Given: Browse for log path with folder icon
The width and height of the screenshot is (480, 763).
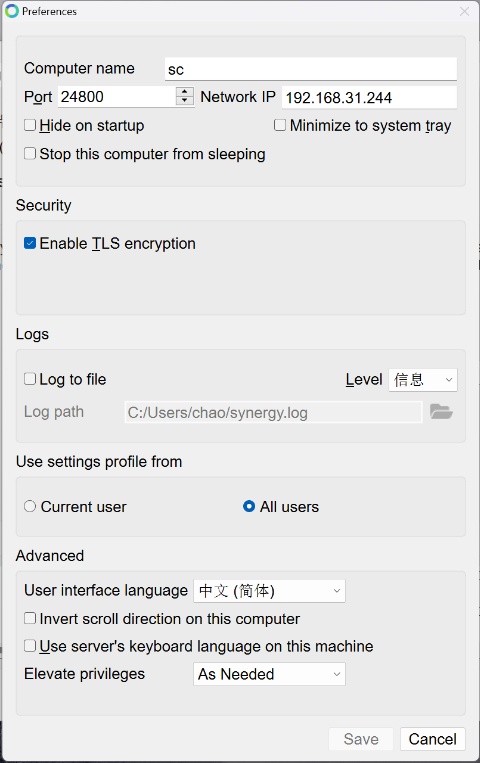Looking at the screenshot, I should (x=442, y=412).
